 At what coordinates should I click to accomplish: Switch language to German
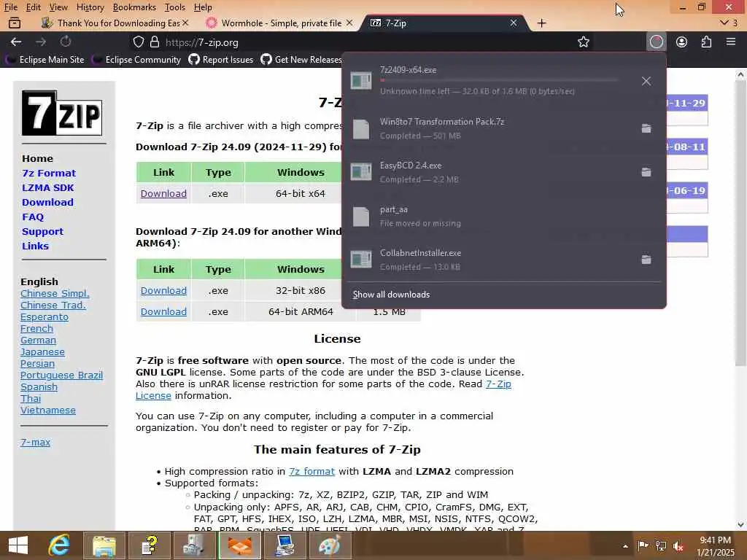[x=38, y=340]
